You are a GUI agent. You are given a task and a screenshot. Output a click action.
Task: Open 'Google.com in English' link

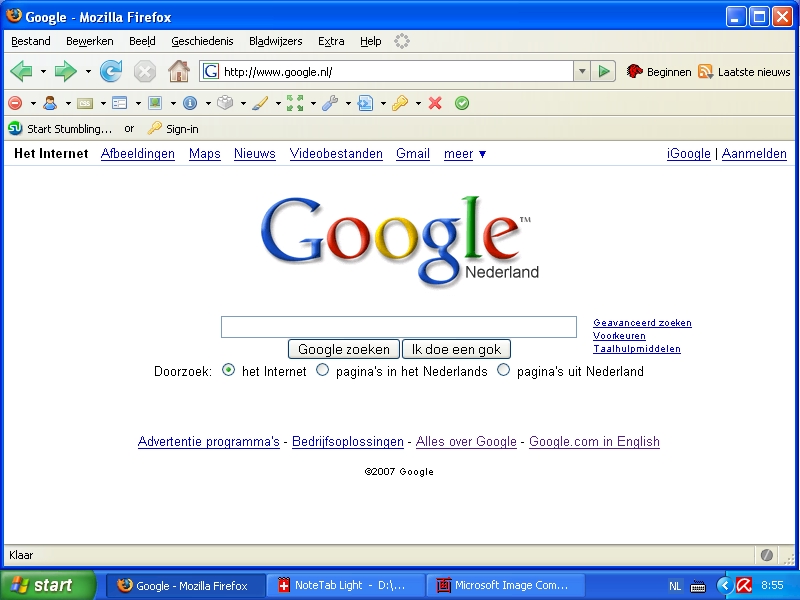[x=594, y=441]
